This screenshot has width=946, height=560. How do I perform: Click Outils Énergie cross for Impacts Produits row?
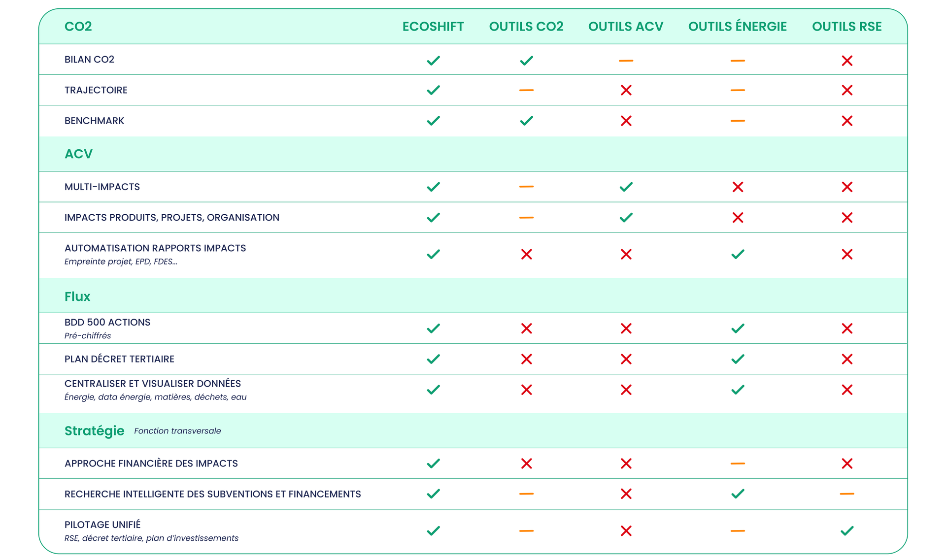[x=738, y=217]
